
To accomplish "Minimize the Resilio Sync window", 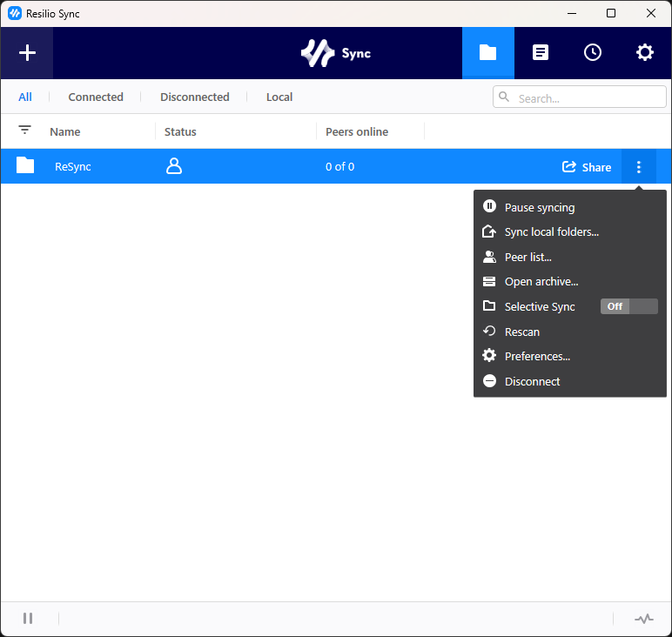I will (x=572, y=13).
